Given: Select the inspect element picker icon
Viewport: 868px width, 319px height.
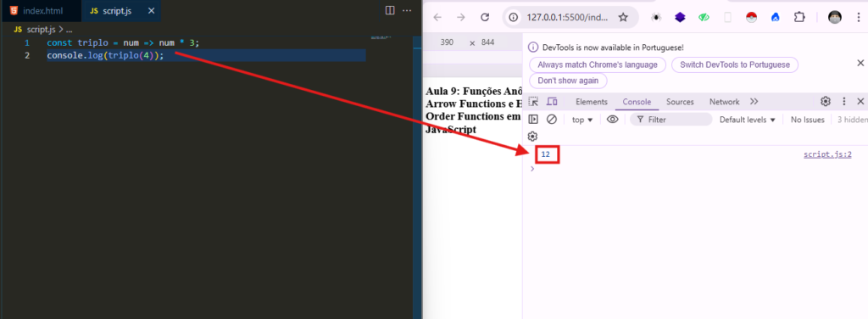Looking at the screenshot, I should point(533,101).
